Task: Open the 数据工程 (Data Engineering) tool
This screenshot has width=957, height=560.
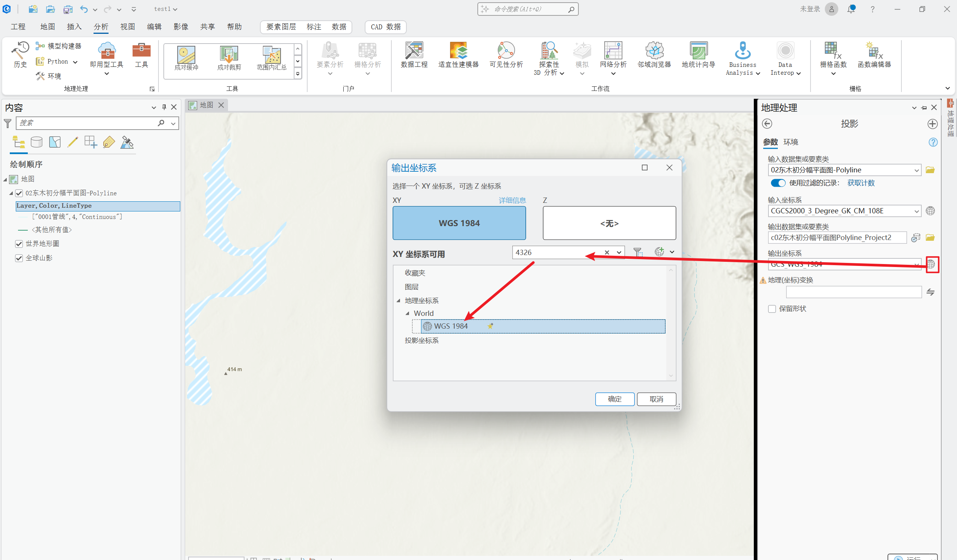Action: 414,55
